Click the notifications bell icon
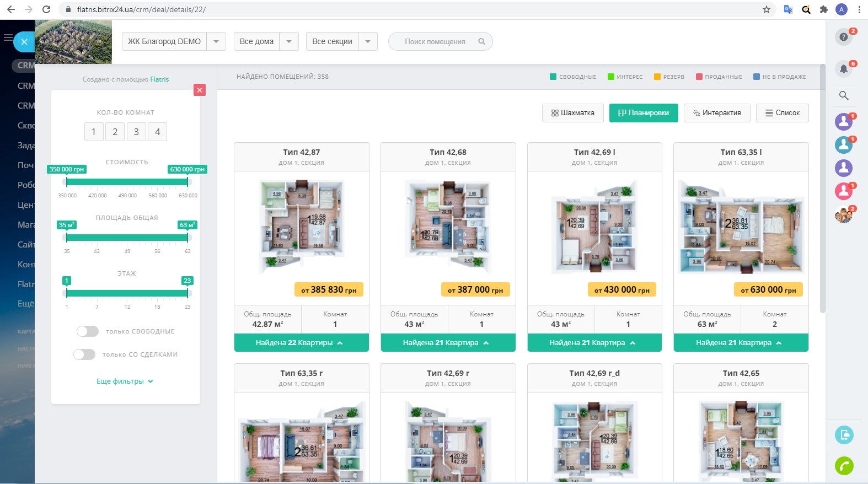The image size is (868, 484). [843, 69]
